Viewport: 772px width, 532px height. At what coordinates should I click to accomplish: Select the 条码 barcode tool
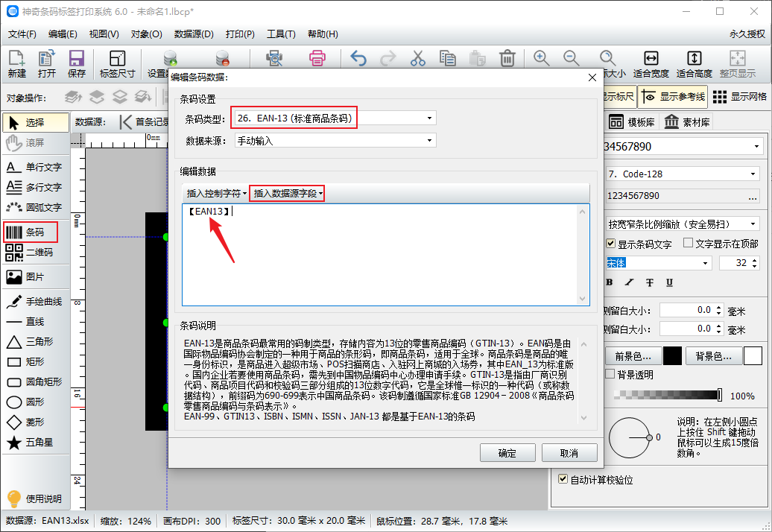coord(31,232)
